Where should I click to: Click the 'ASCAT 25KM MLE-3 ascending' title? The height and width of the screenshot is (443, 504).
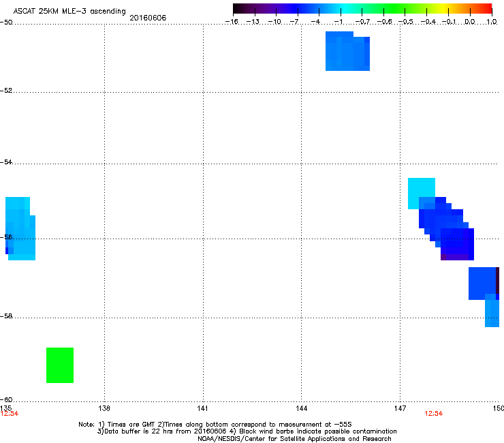tap(69, 11)
